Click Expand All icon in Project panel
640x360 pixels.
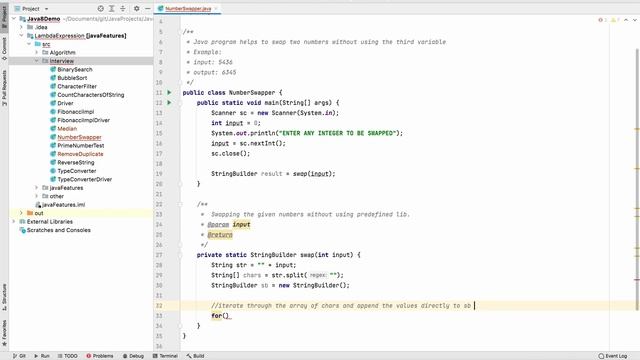(x=111, y=9)
